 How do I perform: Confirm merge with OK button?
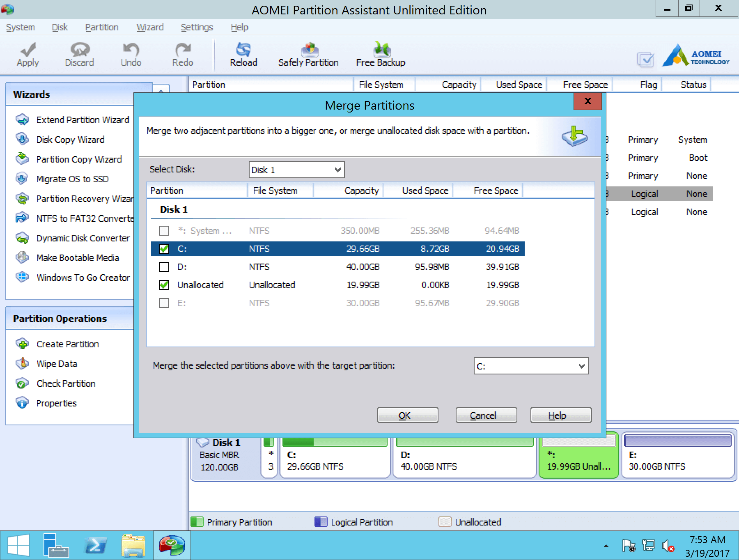[407, 415]
